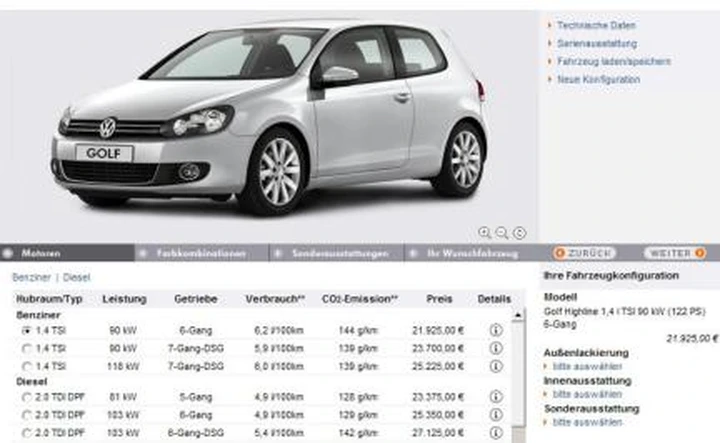Zoom out of the Golf image
The image size is (720, 443).
[x=502, y=233]
